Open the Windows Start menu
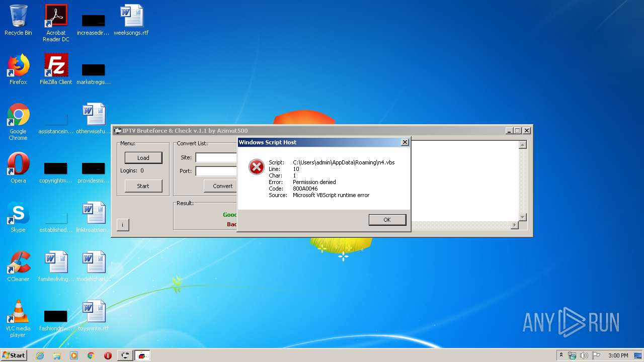Image resolution: width=644 pixels, height=362 pixels. point(14,355)
